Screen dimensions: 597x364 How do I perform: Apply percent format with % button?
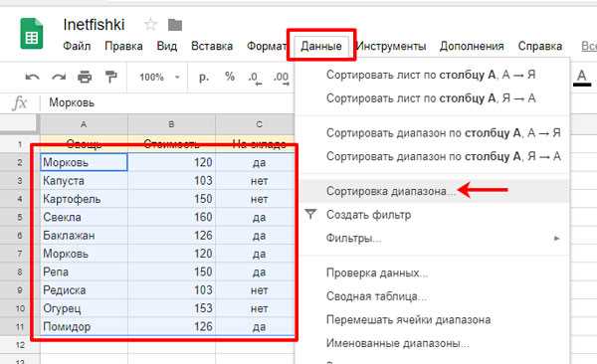click(230, 77)
